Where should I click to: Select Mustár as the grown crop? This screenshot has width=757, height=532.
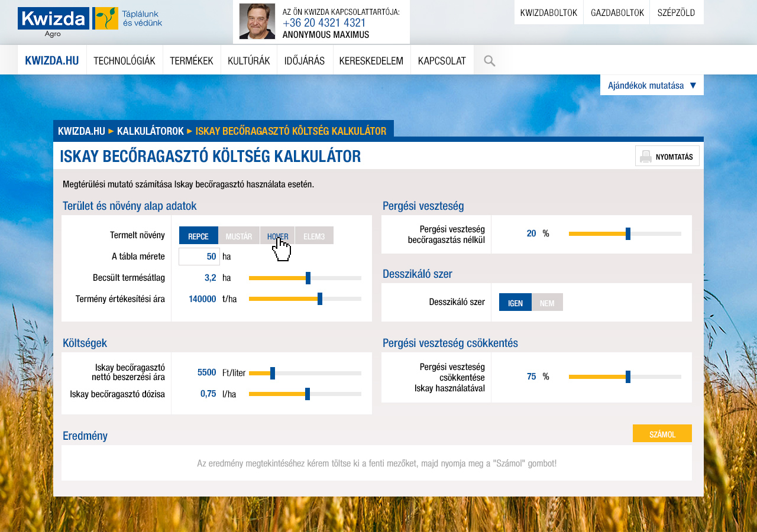[239, 235]
